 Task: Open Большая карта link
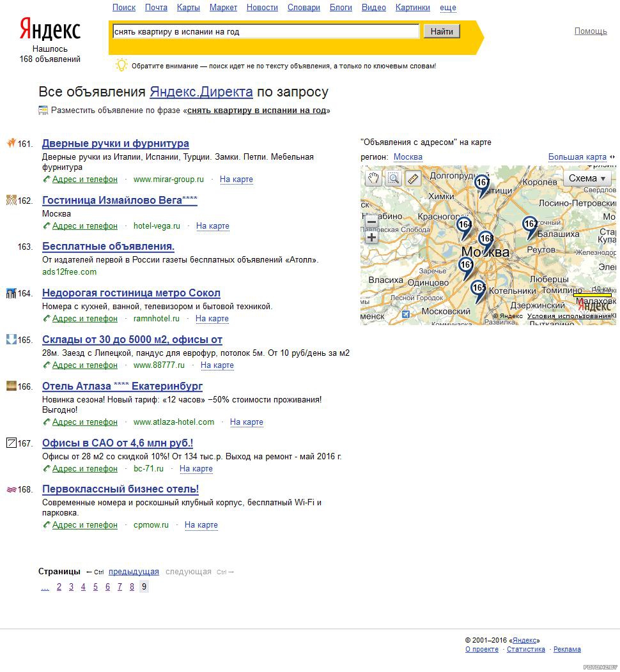pyautogui.click(x=577, y=157)
